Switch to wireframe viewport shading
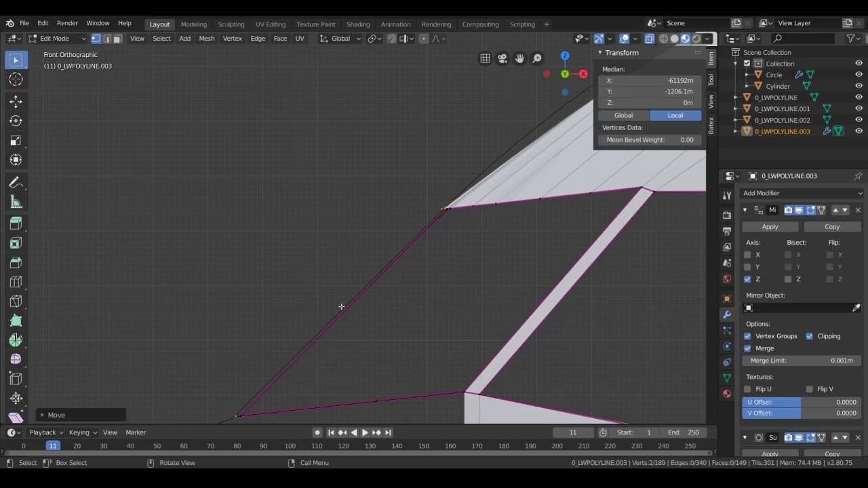 664,39
